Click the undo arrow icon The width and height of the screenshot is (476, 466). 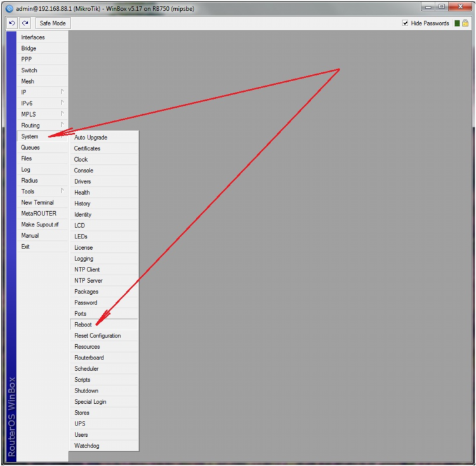[x=12, y=23]
